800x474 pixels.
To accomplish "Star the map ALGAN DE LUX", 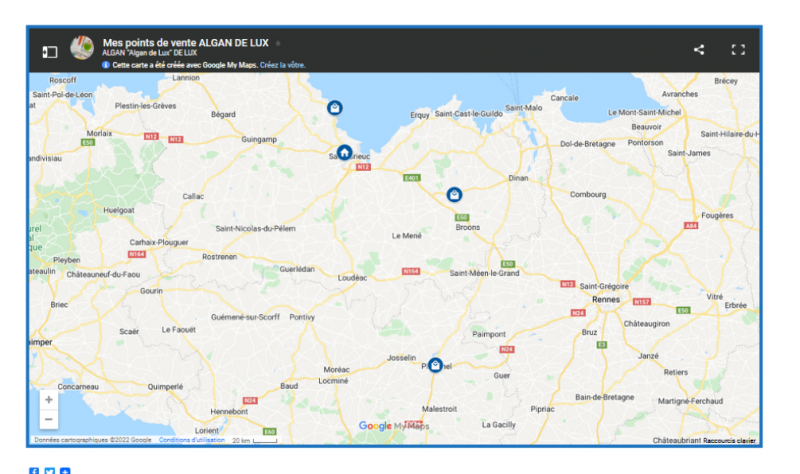I will (x=278, y=43).
